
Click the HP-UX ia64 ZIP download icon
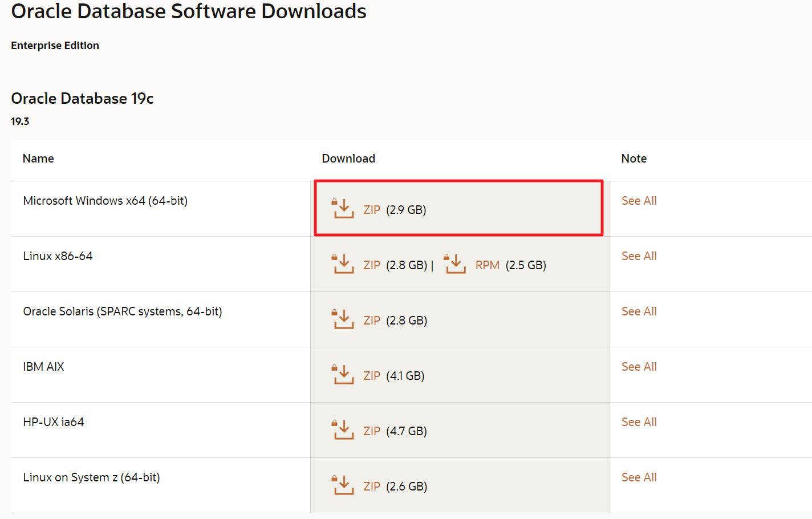click(343, 430)
